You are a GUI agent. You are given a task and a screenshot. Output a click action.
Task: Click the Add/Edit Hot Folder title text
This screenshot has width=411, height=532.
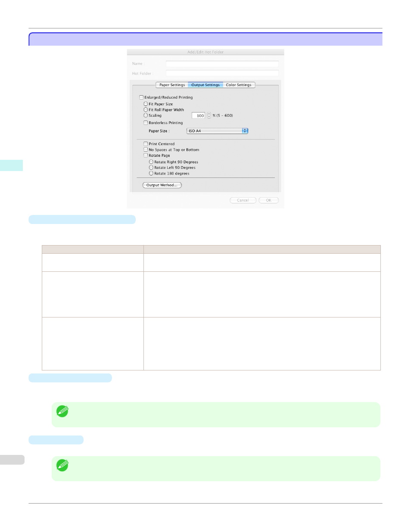[205, 52]
